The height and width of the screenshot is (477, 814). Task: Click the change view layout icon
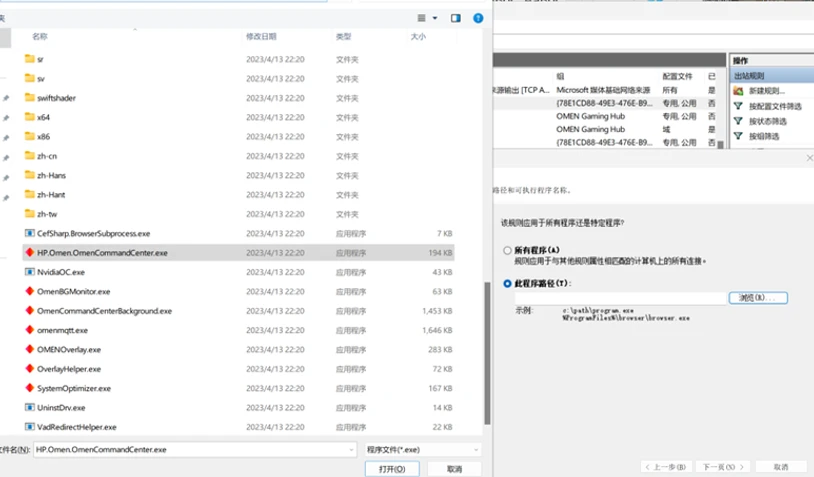pyautogui.click(x=422, y=18)
